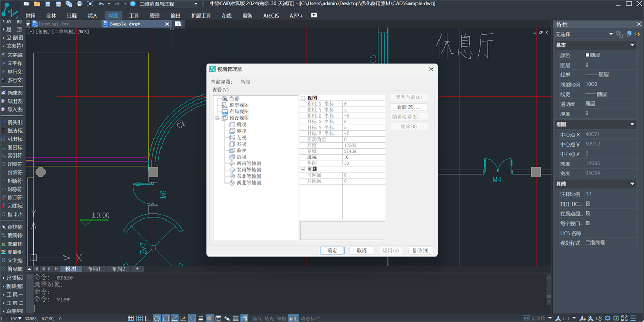Click the blue Help question mark icon
This screenshot has height=322, width=644.
coord(133,4)
